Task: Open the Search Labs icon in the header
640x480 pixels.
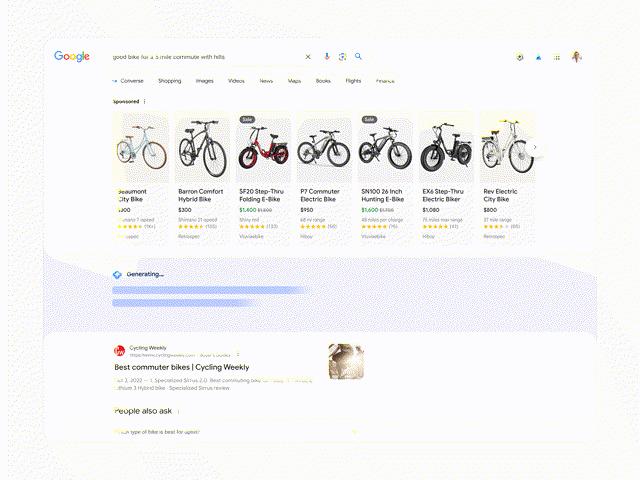Action: 520,58
